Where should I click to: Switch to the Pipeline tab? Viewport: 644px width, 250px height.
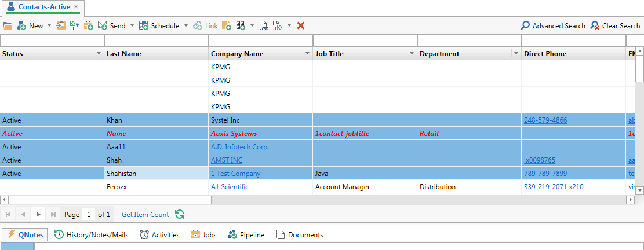tap(246, 235)
